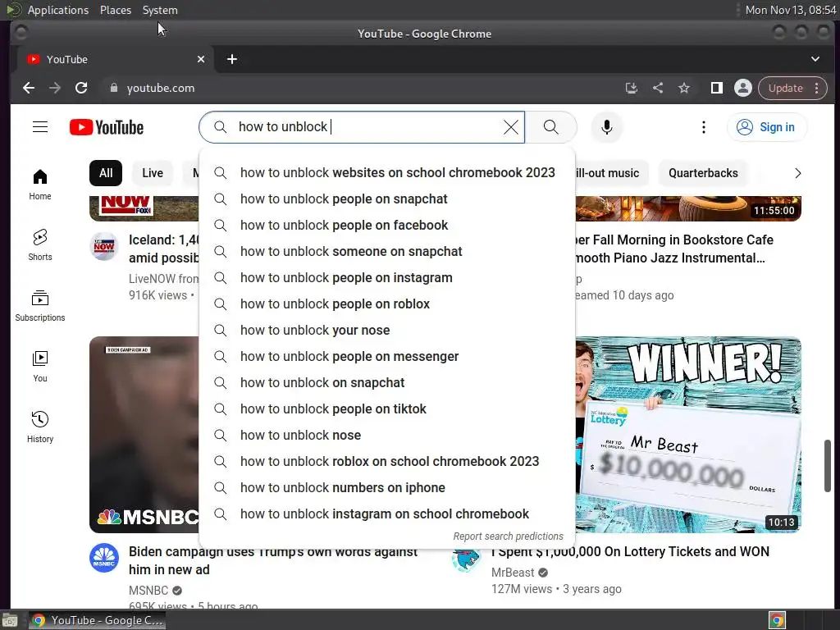This screenshot has width=840, height=630.
Task: Share this page via the share icon
Action: [x=658, y=88]
